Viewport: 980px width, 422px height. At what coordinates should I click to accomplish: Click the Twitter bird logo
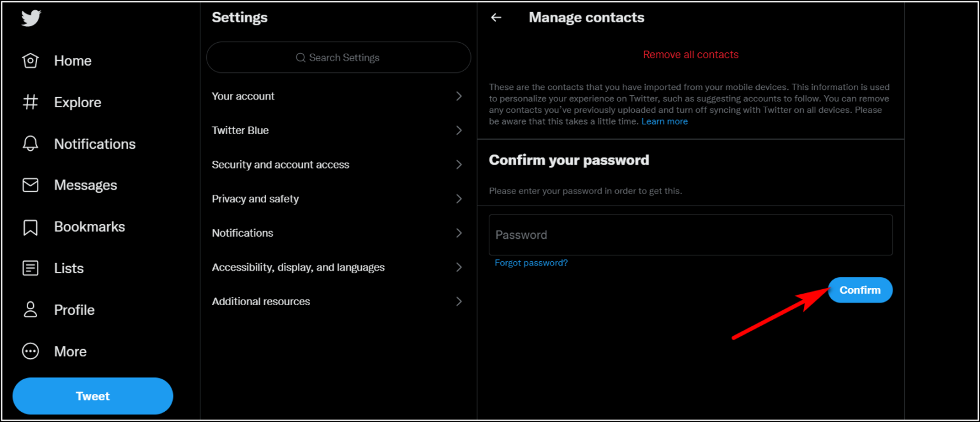pos(30,19)
